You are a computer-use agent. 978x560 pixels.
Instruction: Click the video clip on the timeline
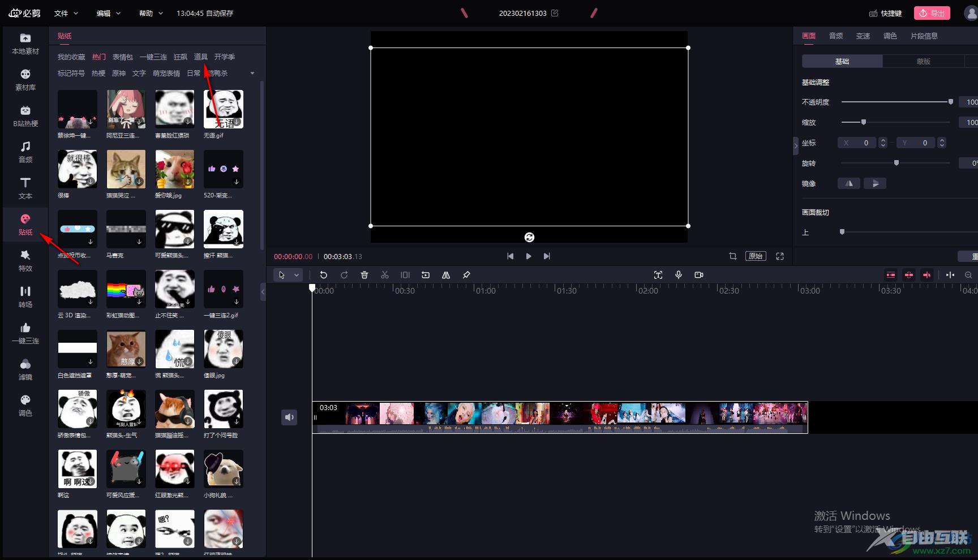click(560, 417)
